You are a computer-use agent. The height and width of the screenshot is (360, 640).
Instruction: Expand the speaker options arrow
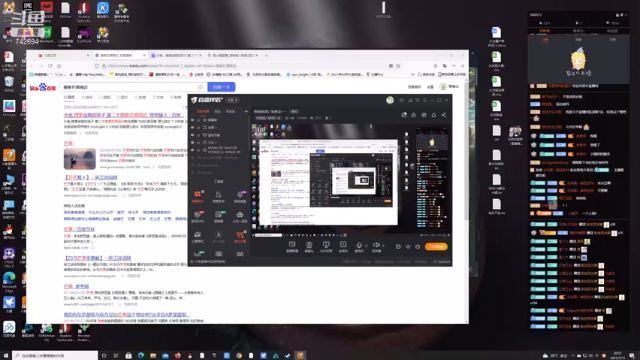[x=383, y=246]
